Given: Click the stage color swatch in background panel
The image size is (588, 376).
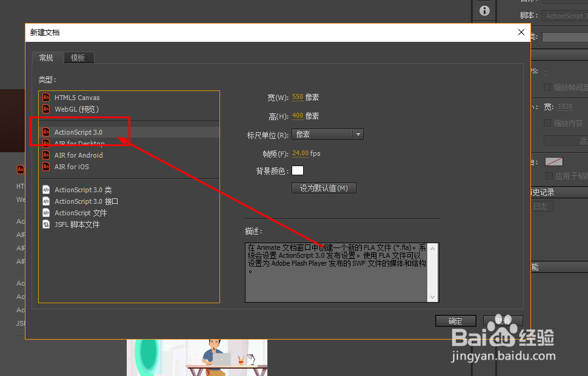Looking at the screenshot, I should point(554,162).
